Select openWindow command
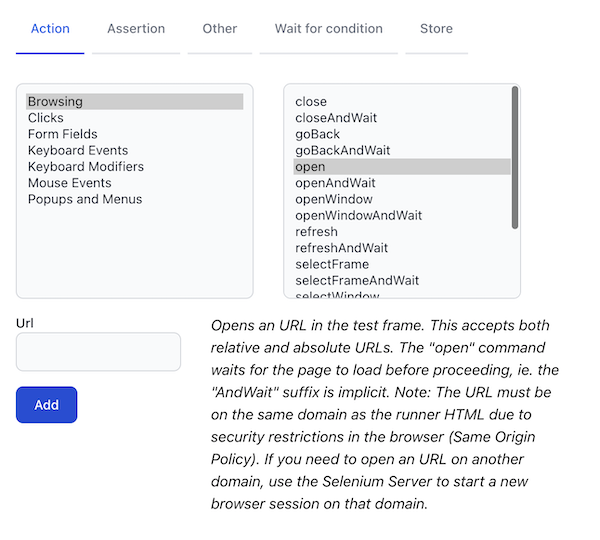Viewport: 600px width, 540px height. coord(402,199)
